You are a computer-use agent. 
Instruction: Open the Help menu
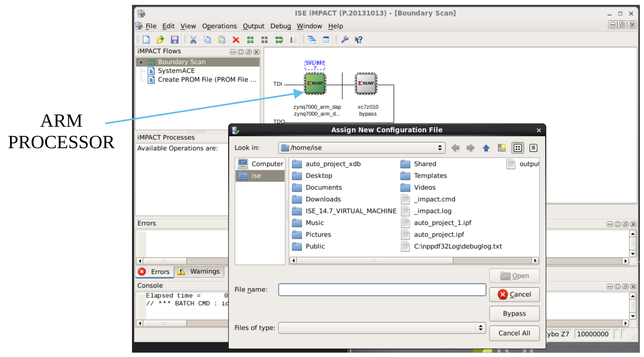[x=336, y=26]
